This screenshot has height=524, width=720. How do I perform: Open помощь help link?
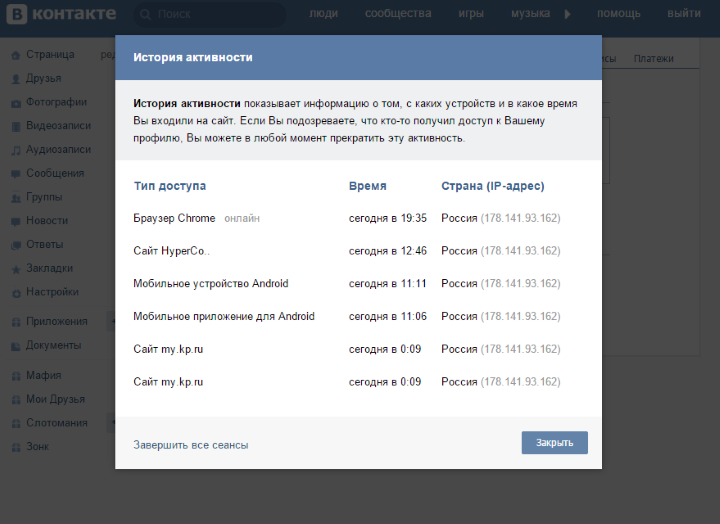[x=619, y=14]
